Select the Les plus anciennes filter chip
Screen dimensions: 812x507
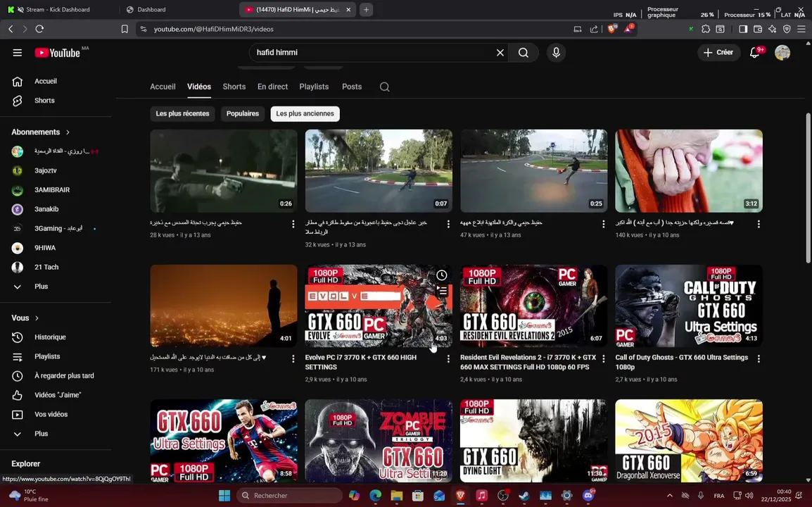tap(305, 113)
